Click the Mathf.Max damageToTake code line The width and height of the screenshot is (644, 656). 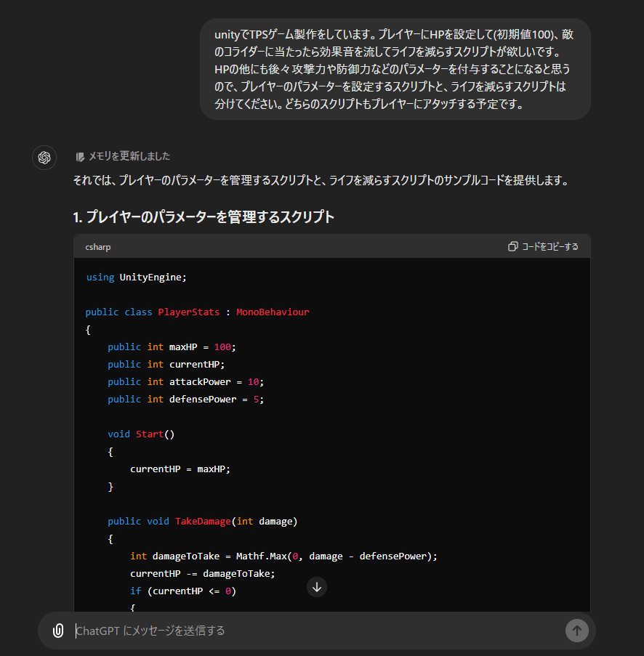coord(283,556)
